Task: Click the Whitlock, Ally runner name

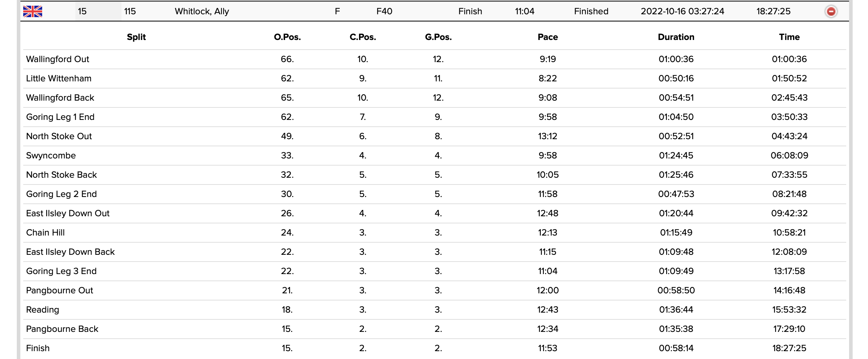Action: 202,11
